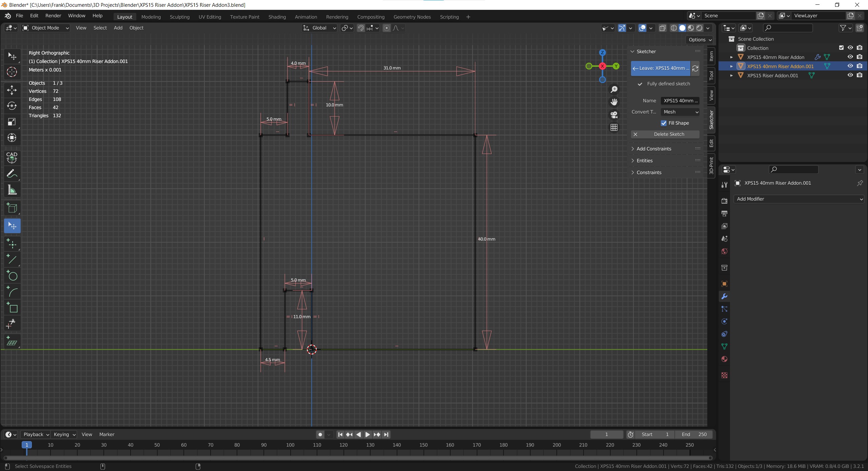Expand XPS15 Riser Addon.001 tree item
Image resolution: width=868 pixels, height=471 pixels.
coord(731,76)
